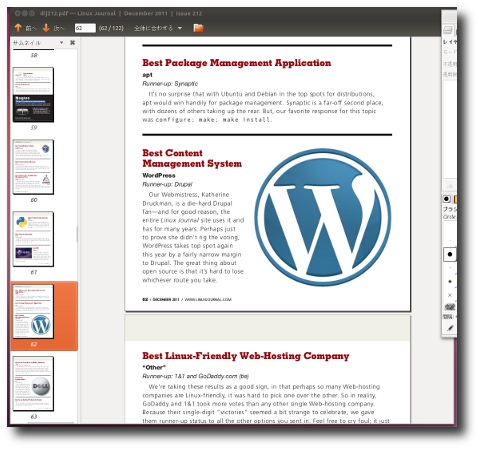
Task: Click the window maximize button in title bar
Action: click(32, 13)
